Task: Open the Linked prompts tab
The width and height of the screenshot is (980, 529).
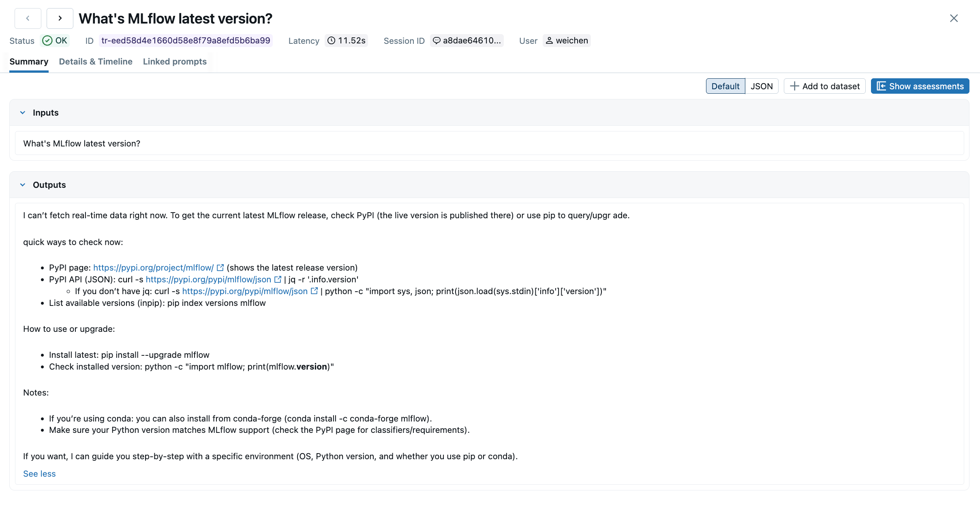Action: pyautogui.click(x=175, y=62)
